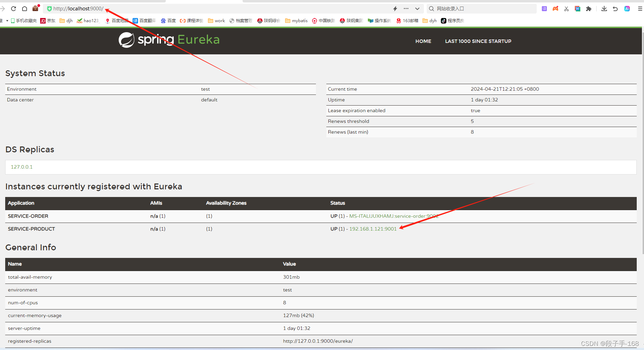Open the three-dots address bar menu

(406, 9)
